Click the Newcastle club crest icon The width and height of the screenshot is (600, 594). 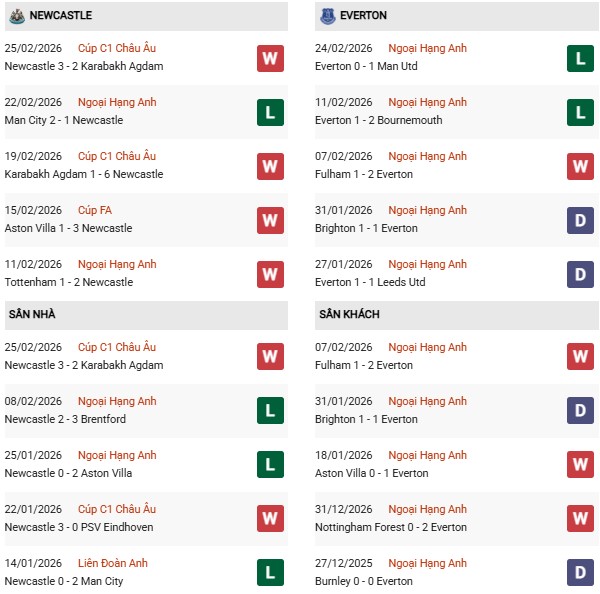pos(15,15)
